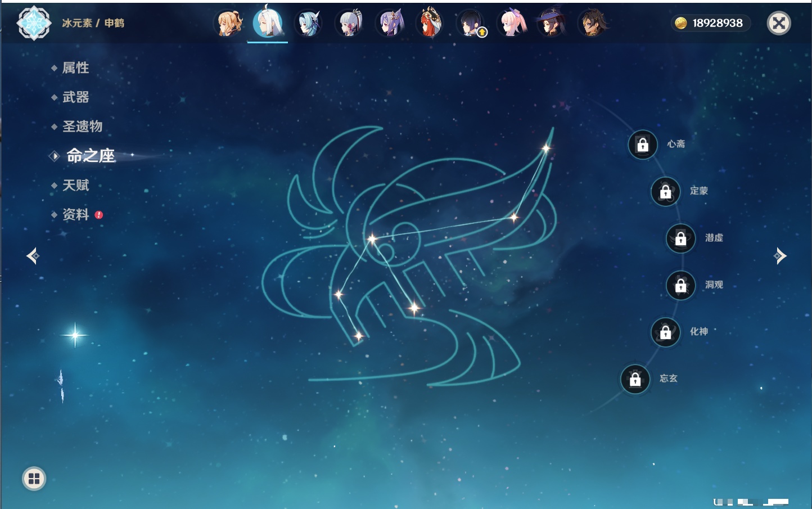
Task: Click the red alert badge next to 资料
Action: [99, 215]
